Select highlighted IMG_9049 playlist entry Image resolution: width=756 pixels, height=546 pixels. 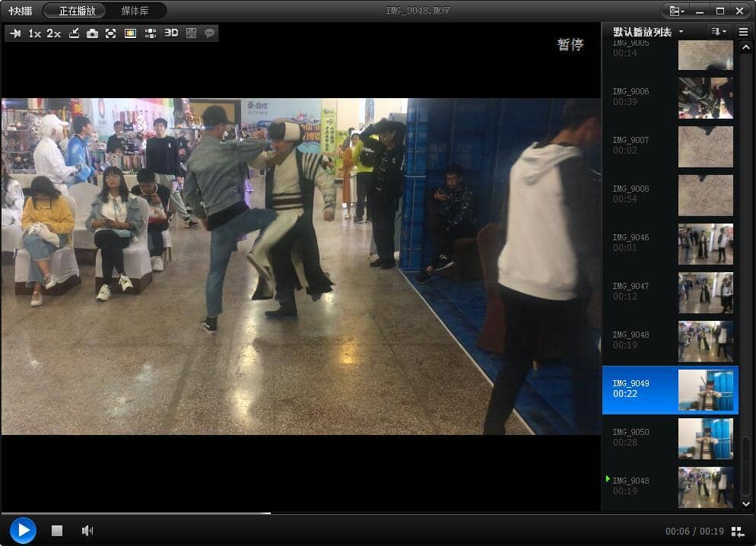[670, 389]
